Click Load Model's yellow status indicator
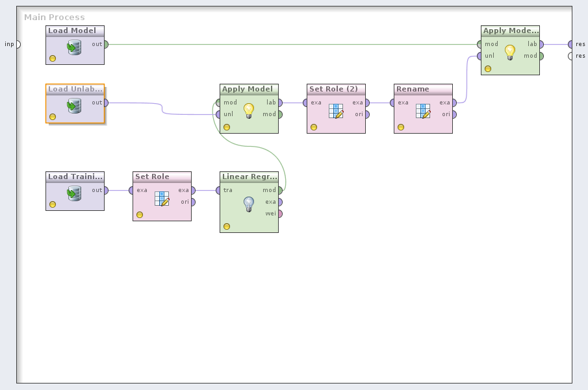 pos(53,58)
